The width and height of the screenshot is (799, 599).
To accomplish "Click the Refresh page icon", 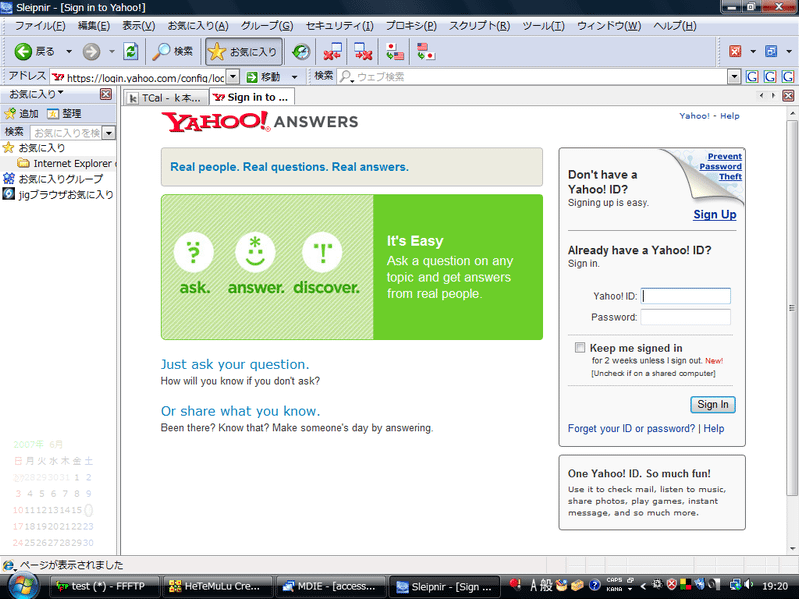I will 131,51.
